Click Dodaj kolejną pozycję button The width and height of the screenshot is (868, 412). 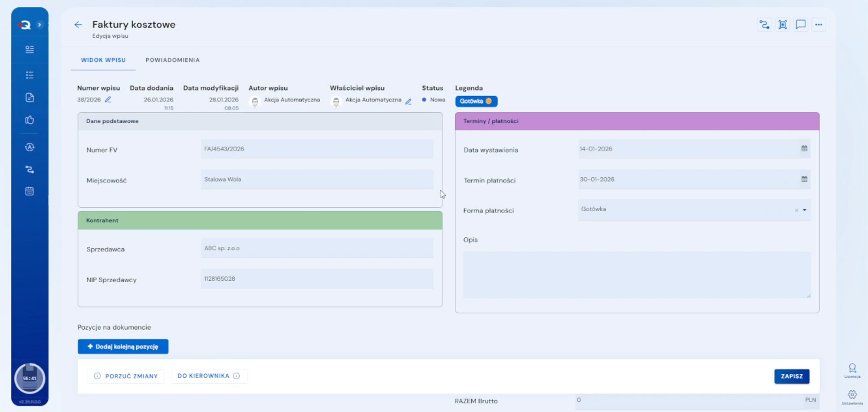click(x=123, y=347)
